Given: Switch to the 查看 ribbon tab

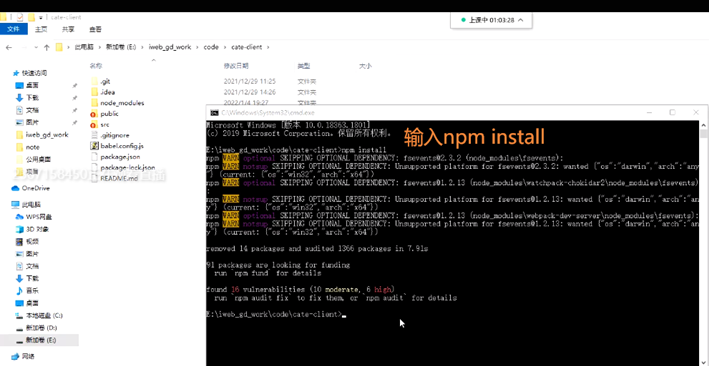Looking at the screenshot, I should tap(95, 29).
